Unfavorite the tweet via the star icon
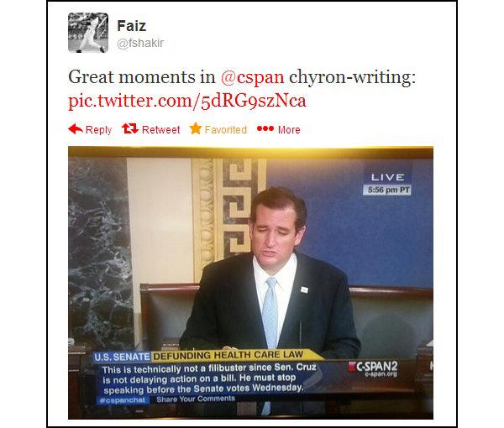This screenshot has height=428, width=504. [x=196, y=128]
